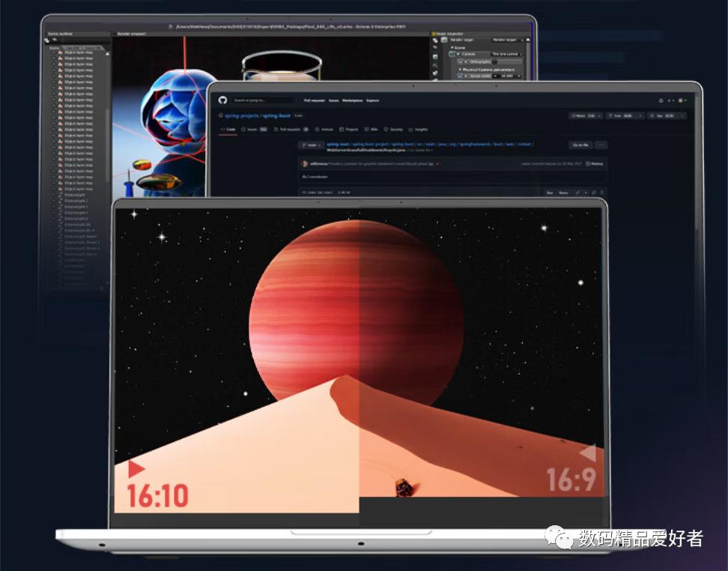This screenshot has height=571, width=728.
Task: Open GitHub notifications bell
Action: click(x=661, y=100)
